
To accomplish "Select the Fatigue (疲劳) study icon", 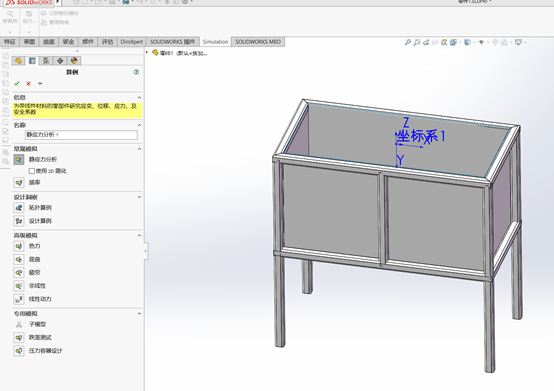I will click(x=19, y=272).
